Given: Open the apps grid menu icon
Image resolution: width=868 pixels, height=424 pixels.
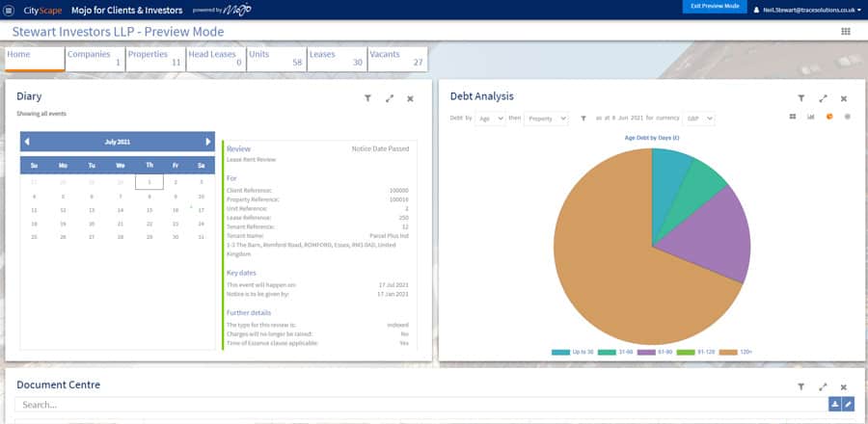Looking at the screenshot, I should (x=846, y=31).
